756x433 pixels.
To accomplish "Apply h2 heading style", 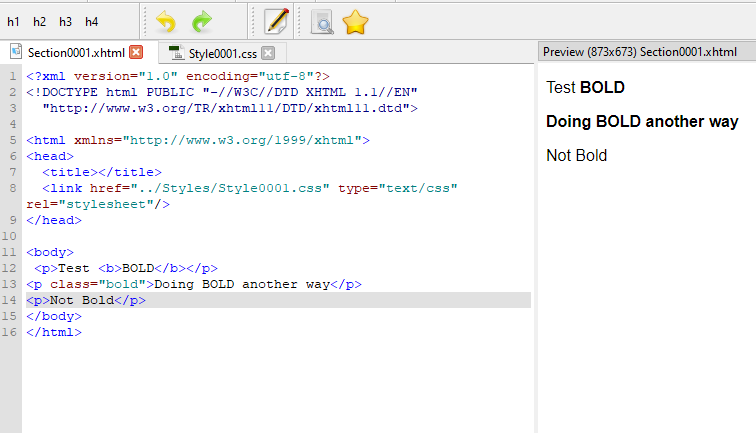I will pos(39,22).
